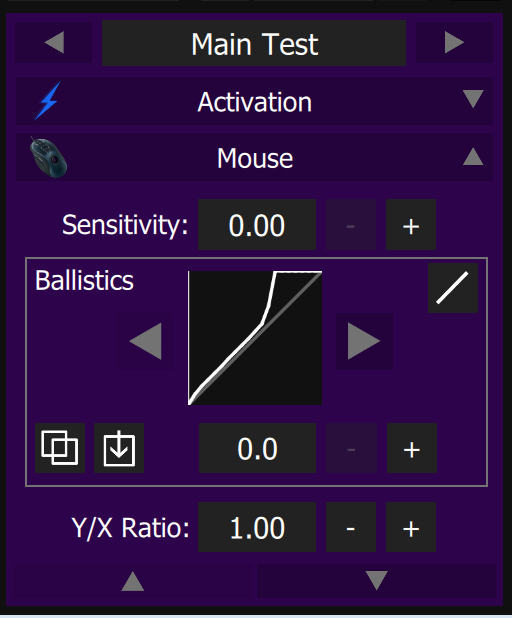Increase ballistics value with plus button

412,448
